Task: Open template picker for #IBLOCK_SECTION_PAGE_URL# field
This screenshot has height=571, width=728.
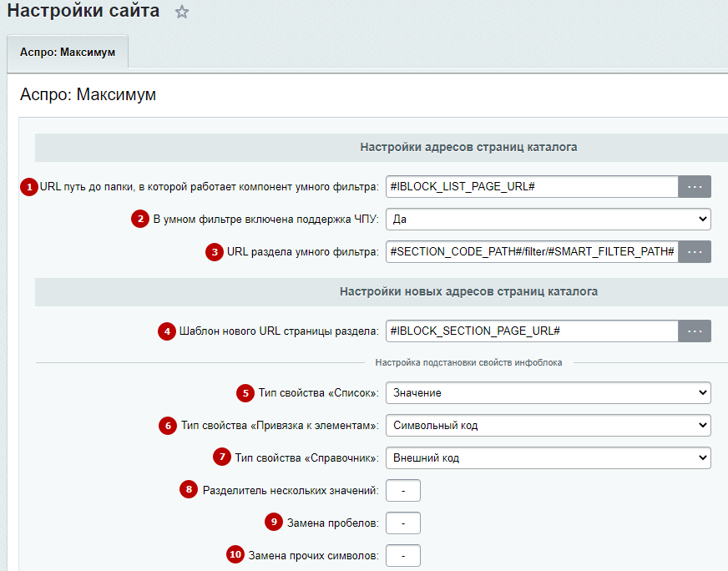Action: point(695,331)
